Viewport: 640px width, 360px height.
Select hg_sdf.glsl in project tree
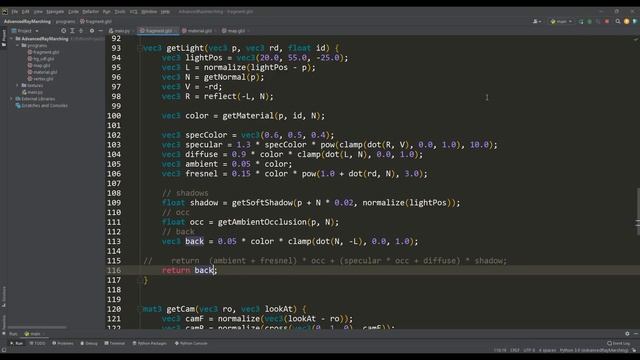[41, 59]
